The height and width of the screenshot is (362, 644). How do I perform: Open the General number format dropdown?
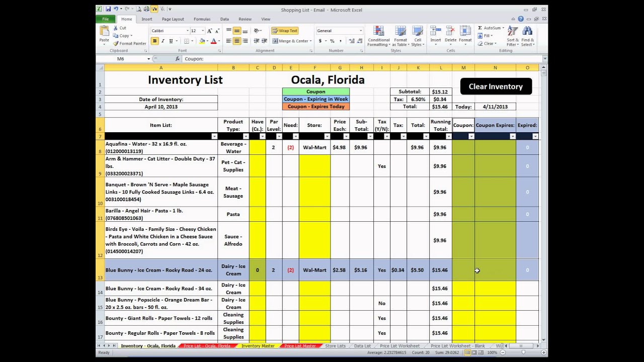click(x=361, y=31)
